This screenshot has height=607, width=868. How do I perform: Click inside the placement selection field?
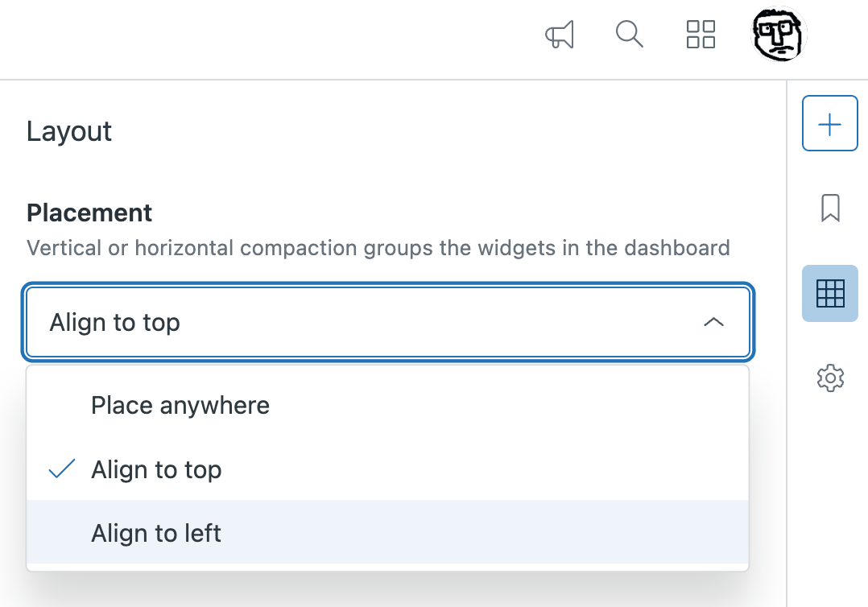coord(388,321)
